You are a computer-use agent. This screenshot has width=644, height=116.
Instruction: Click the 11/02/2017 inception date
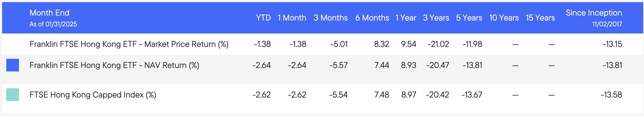(x=607, y=24)
